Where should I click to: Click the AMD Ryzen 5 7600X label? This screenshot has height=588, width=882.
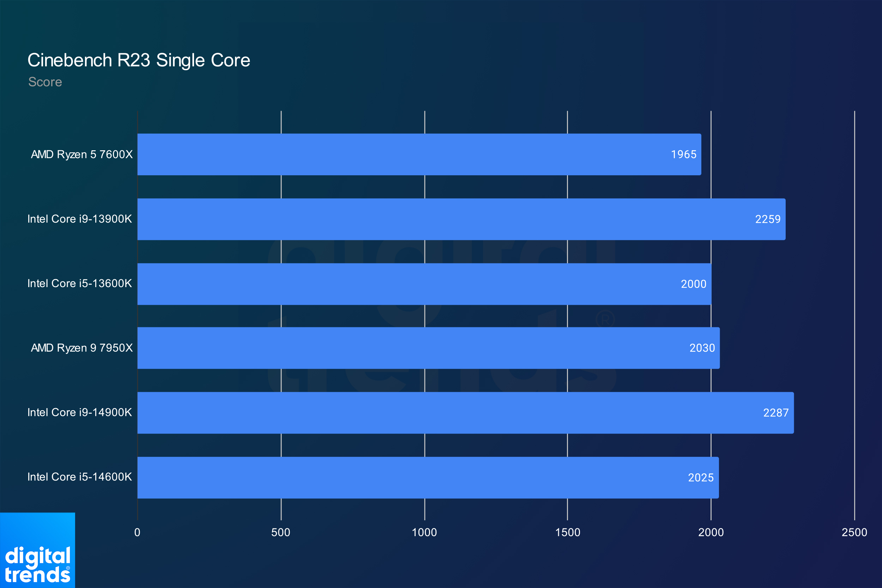click(82, 154)
